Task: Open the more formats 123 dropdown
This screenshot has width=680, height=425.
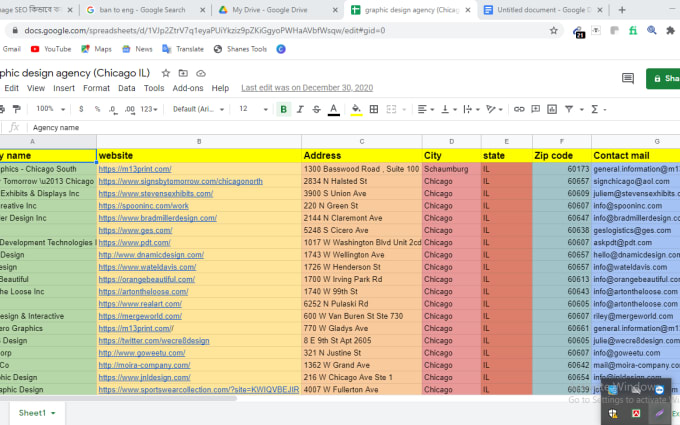Action: pyautogui.click(x=149, y=109)
